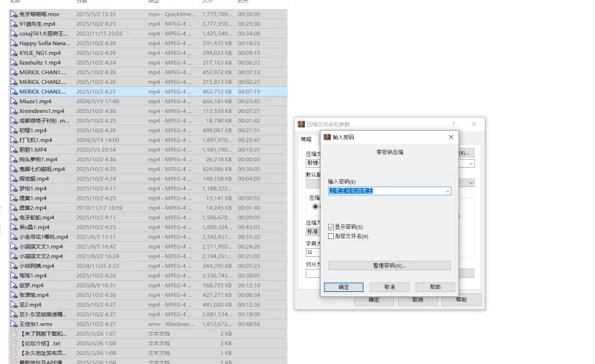Click the 论坛介绍.txt text document icon

click(x=13, y=343)
